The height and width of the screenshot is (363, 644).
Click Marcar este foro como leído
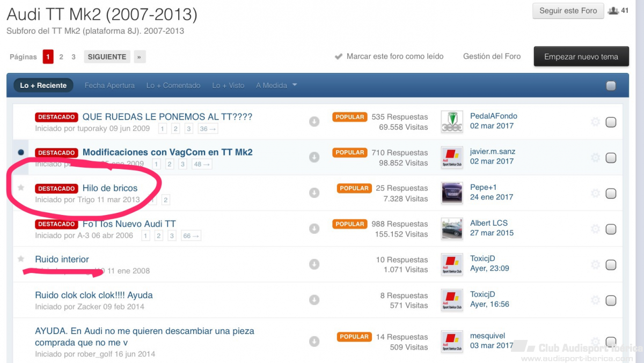point(395,56)
